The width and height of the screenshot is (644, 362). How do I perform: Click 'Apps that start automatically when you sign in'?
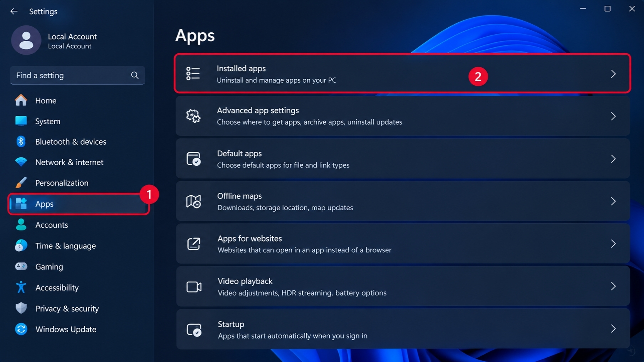(292, 336)
